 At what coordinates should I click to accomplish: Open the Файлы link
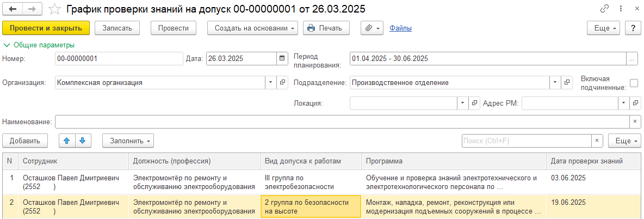[x=400, y=28]
